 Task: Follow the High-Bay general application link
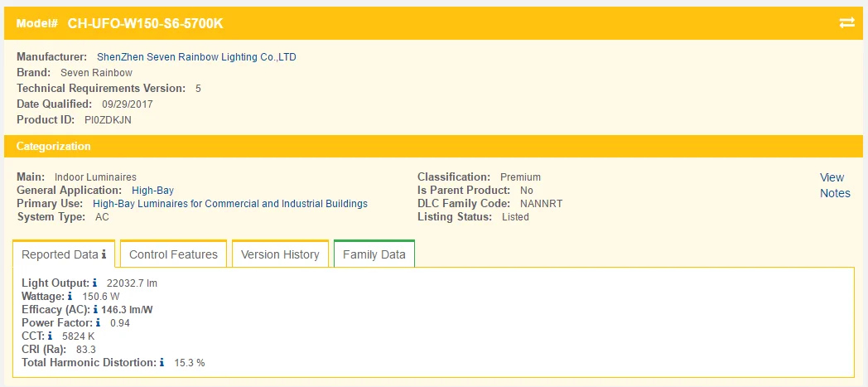(152, 191)
